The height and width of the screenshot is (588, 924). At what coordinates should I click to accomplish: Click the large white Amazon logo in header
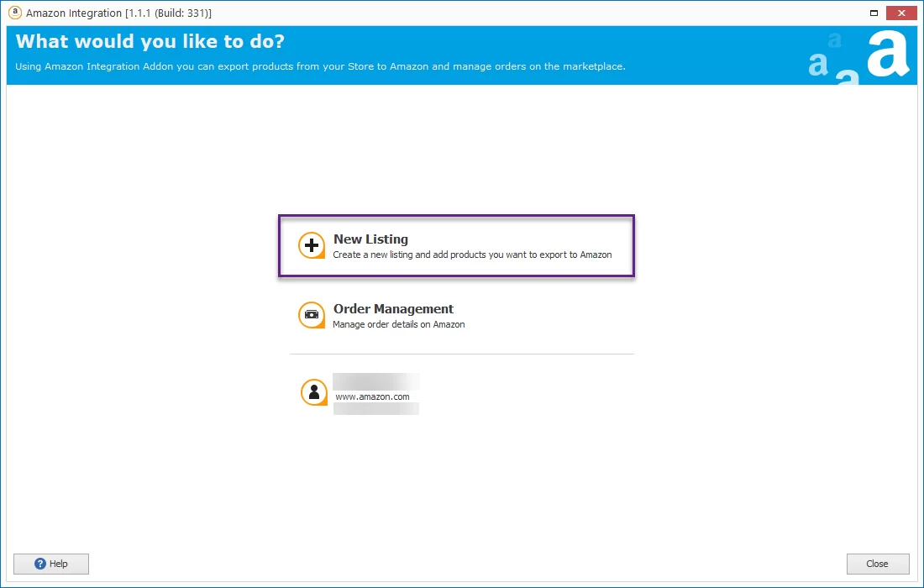pyautogui.click(x=888, y=54)
